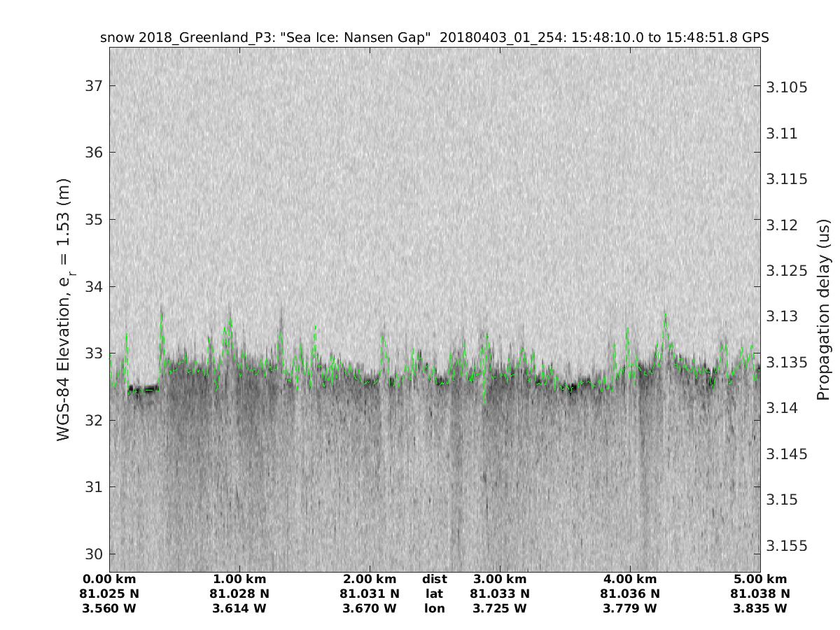
Task: Click the 3.155 propagation delay tick label
Action: (787, 545)
